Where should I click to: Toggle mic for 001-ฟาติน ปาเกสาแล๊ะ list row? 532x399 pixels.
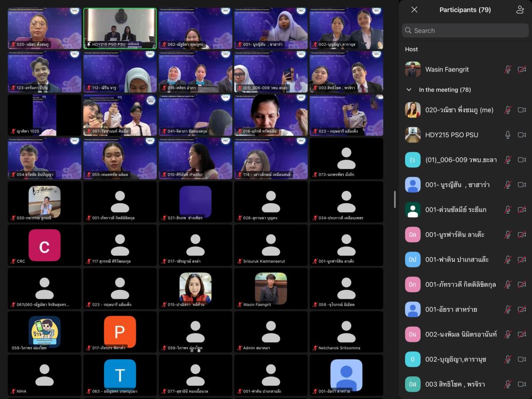click(508, 259)
